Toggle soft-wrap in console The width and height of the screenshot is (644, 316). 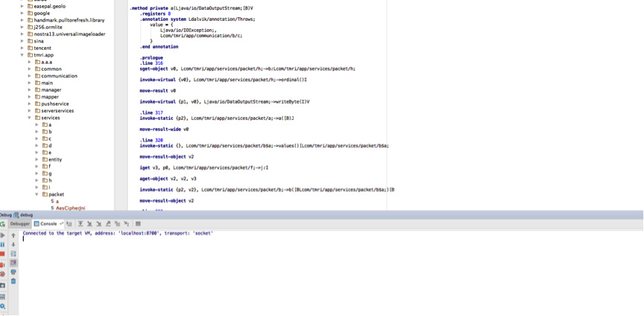13,253
